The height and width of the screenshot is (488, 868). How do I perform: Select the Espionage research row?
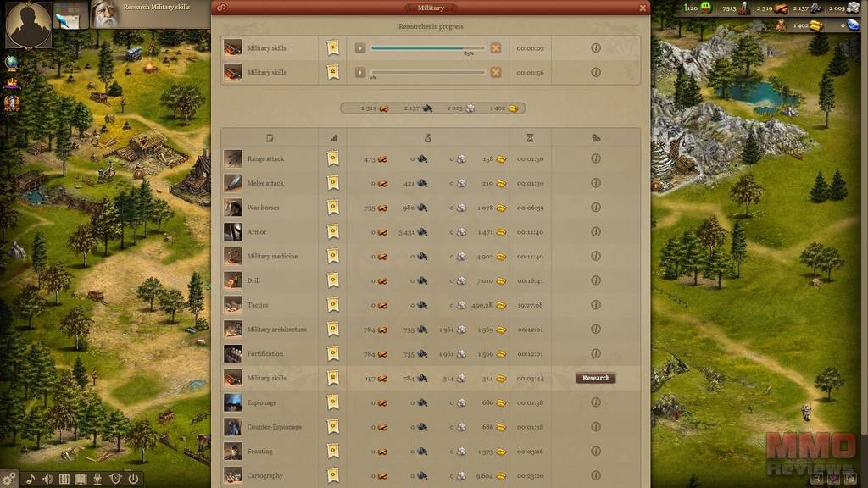click(431, 402)
